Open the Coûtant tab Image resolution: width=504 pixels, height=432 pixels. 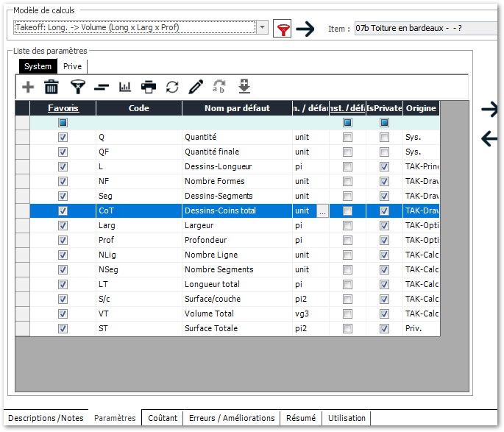point(163,418)
